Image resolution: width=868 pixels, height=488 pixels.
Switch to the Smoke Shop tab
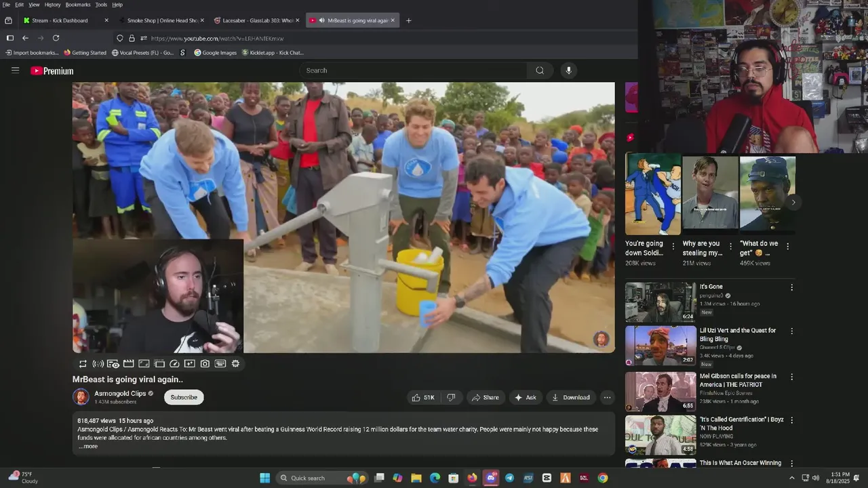161,20
